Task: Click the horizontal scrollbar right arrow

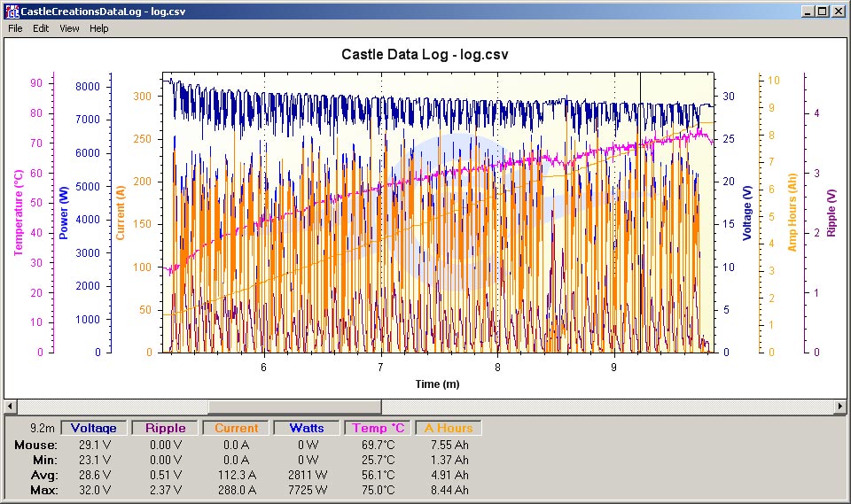Action: [840, 406]
